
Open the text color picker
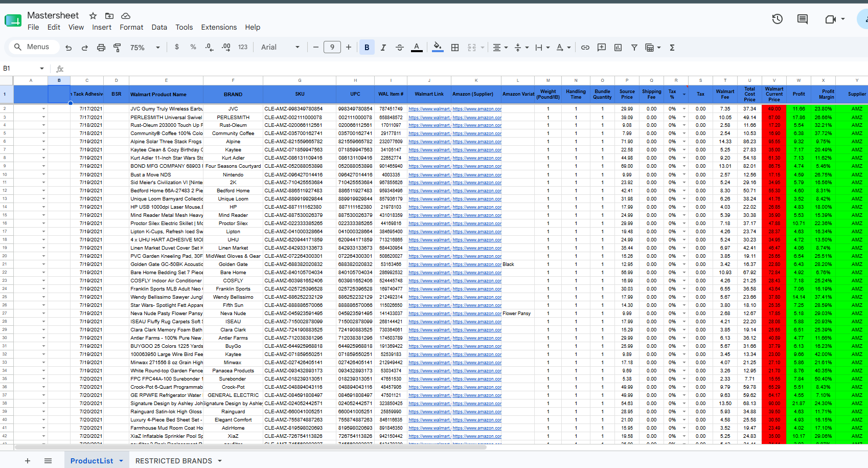pyautogui.click(x=417, y=48)
